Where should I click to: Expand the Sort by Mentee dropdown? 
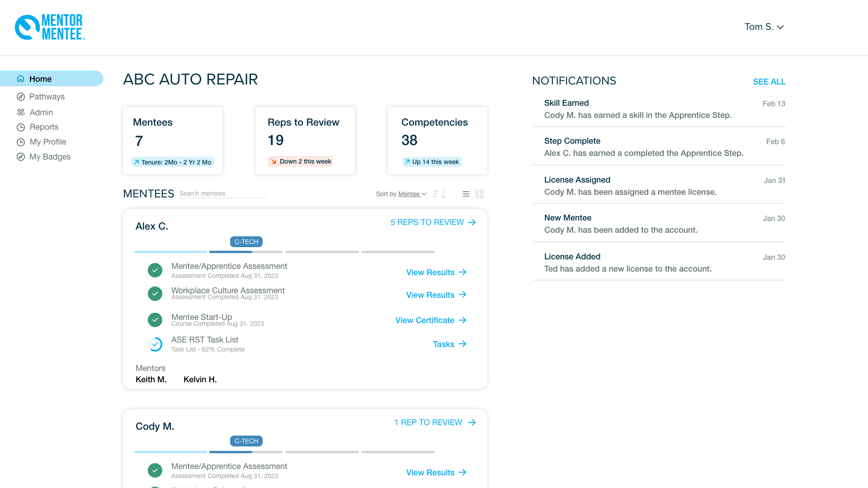tap(412, 194)
